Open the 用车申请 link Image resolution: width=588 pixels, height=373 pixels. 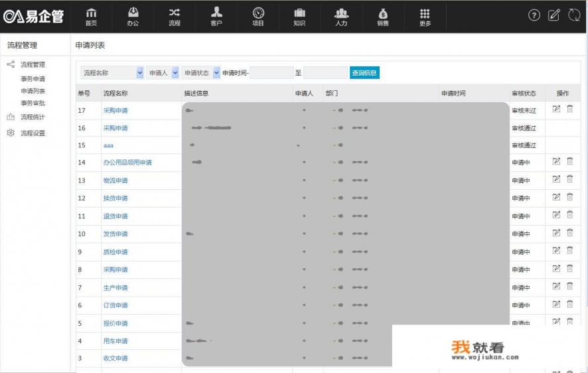click(115, 340)
